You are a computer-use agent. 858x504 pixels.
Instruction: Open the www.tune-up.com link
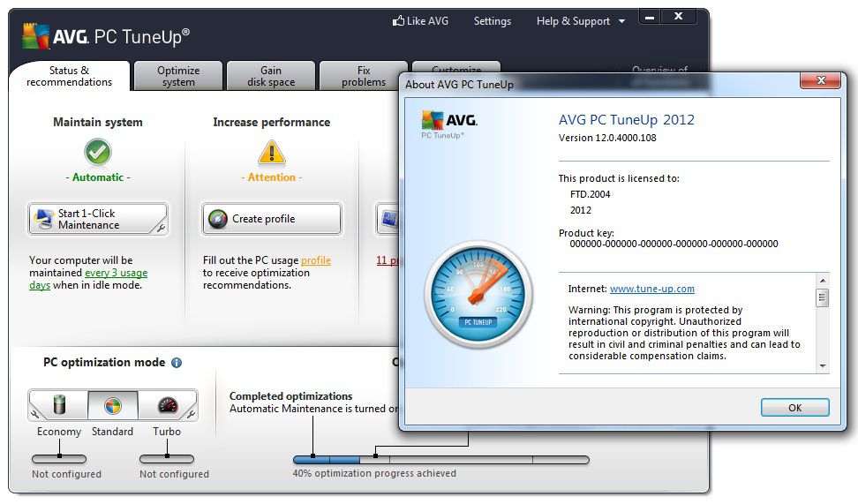click(651, 289)
